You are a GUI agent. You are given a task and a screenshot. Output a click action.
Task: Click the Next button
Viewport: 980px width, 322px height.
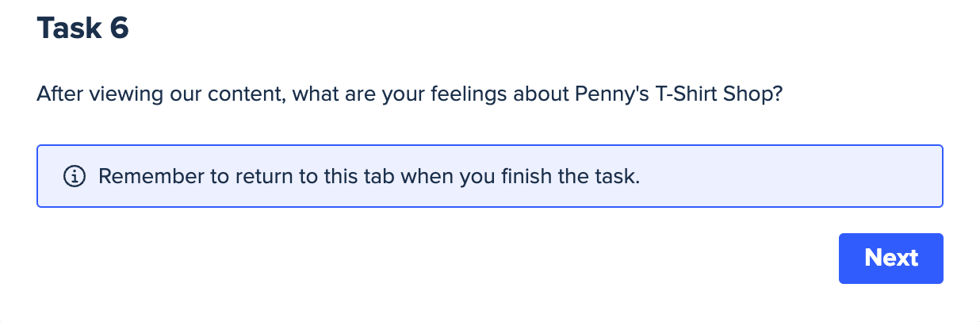coord(890,258)
